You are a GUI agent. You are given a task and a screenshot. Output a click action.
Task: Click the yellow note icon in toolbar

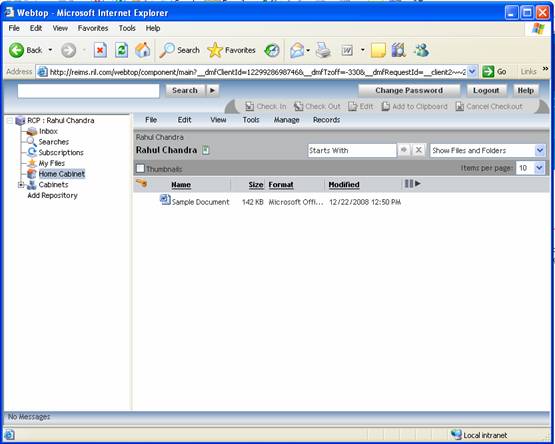tap(378, 50)
